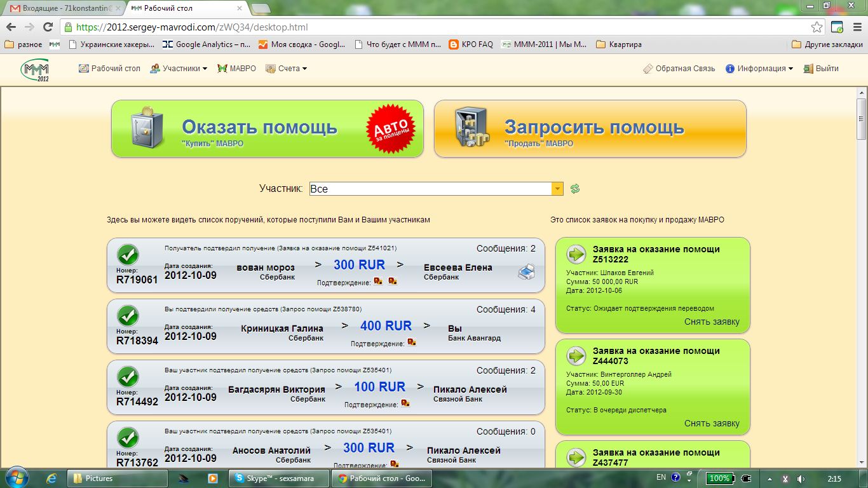The height and width of the screenshot is (488, 868).
Task: Click Сообщения: 4 on order R718394
Action: (x=506, y=309)
